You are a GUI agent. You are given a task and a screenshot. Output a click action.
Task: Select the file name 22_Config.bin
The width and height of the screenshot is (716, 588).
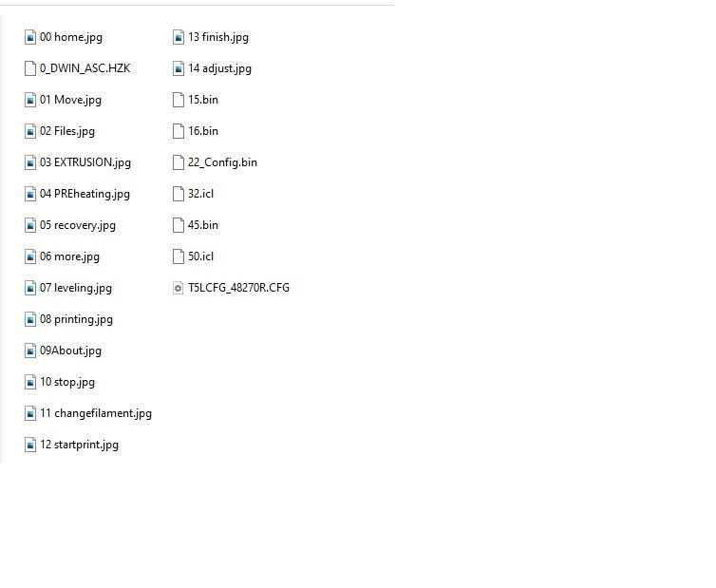(223, 162)
